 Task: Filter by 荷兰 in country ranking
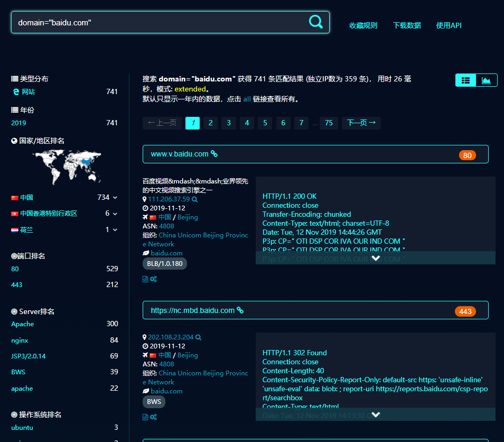(26, 229)
